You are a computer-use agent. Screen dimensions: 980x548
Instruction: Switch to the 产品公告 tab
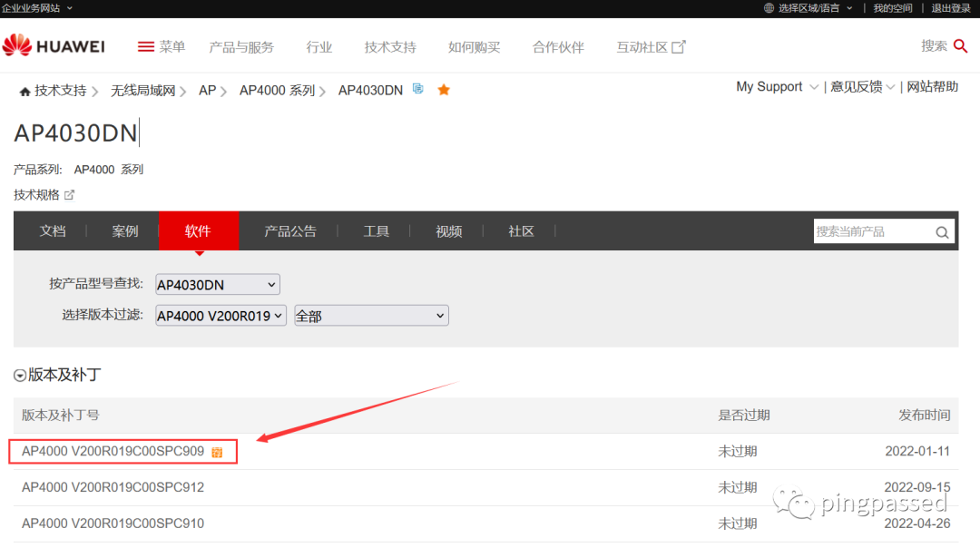click(x=290, y=231)
